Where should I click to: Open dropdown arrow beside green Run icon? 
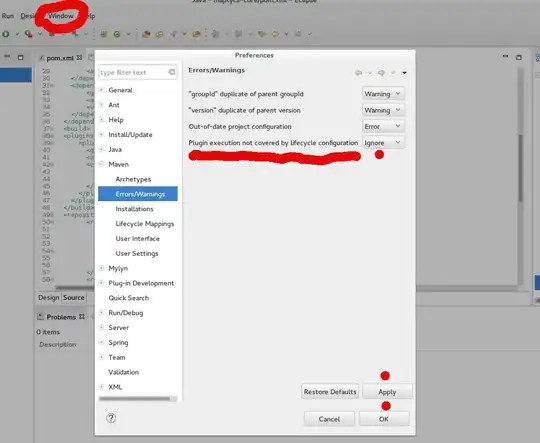pyautogui.click(x=17, y=34)
